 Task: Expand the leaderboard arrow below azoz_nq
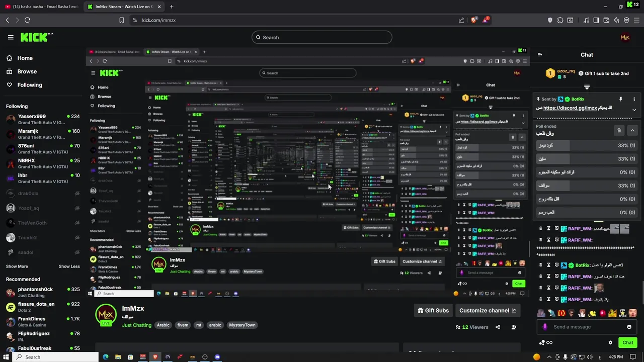(x=587, y=87)
